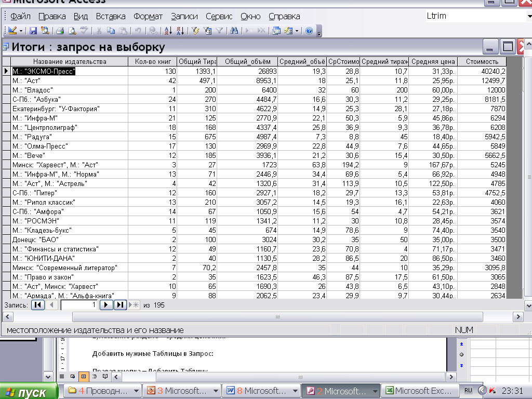Click Word's Outline View button

click(x=95, y=376)
